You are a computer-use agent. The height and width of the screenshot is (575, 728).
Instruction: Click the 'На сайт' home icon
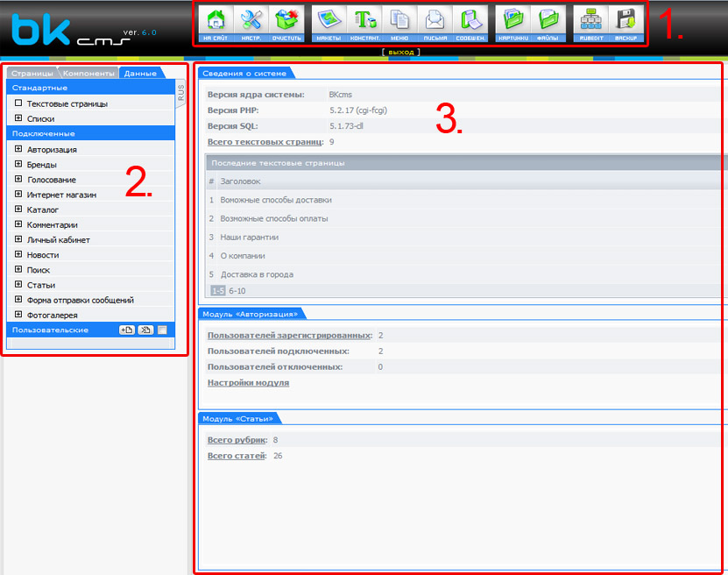[214, 25]
